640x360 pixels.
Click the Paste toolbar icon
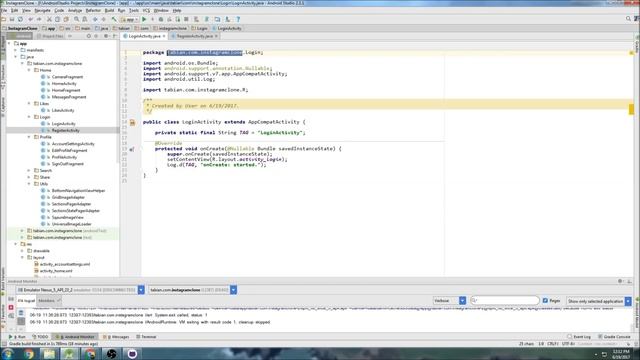pos(66,19)
